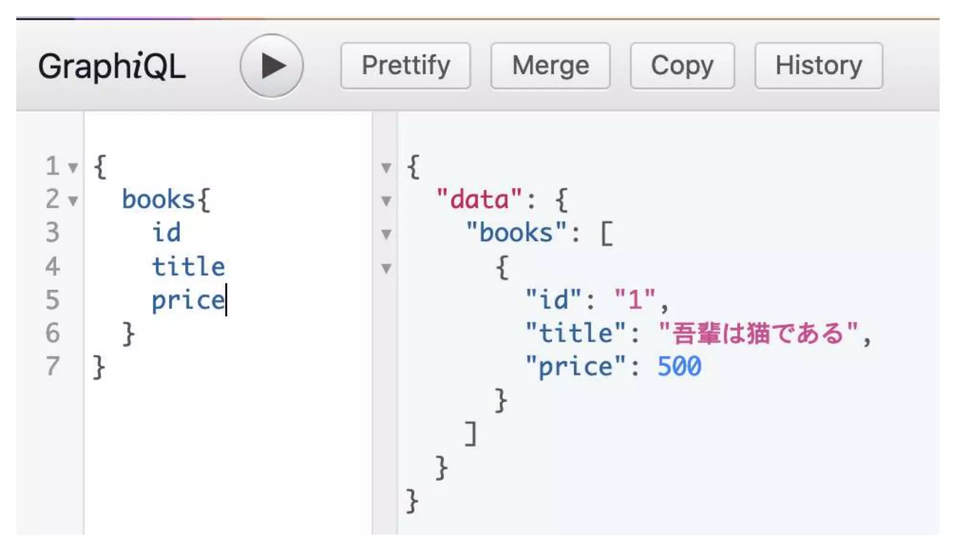The height and width of the screenshot is (551, 980).
Task: Collapse the books block on line 2
Action: (73, 201)
